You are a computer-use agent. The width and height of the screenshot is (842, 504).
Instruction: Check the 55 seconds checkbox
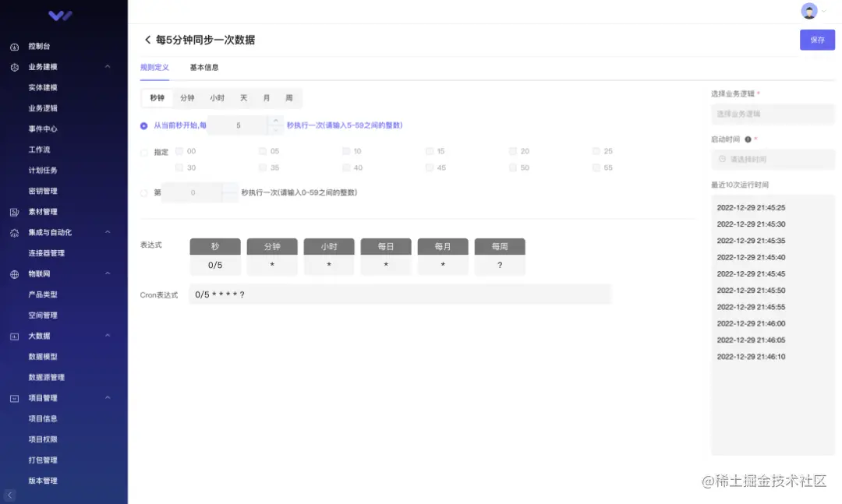[596, 168]
